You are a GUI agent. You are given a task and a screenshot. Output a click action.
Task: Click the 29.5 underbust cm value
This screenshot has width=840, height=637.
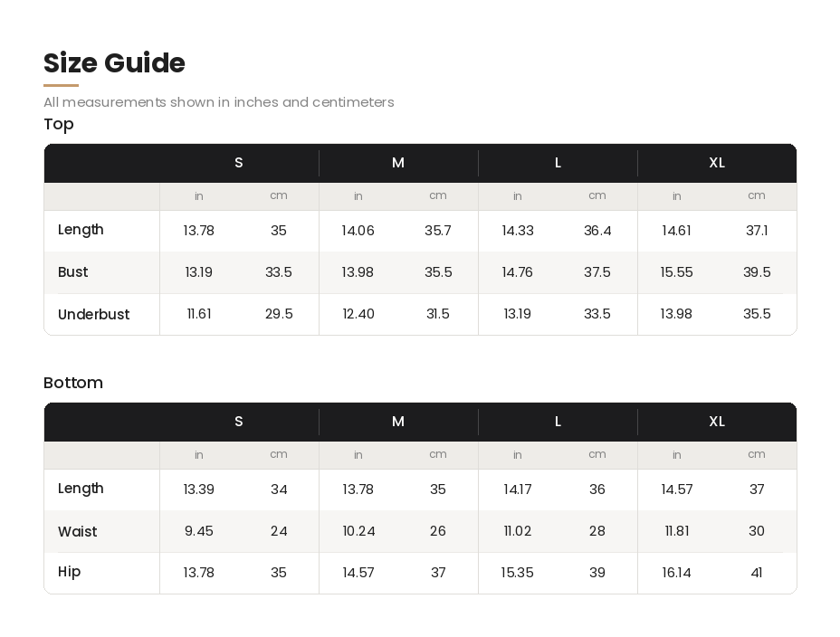[x=279, y=314]
